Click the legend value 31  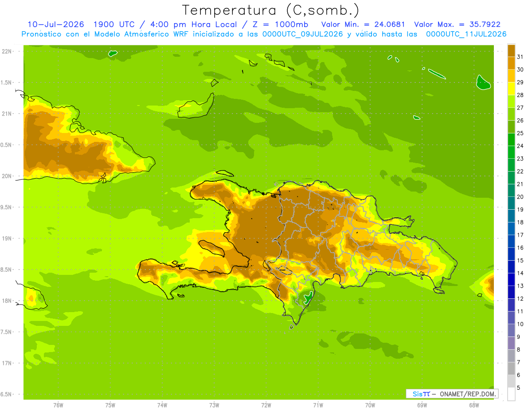click(x=520, y=57)
